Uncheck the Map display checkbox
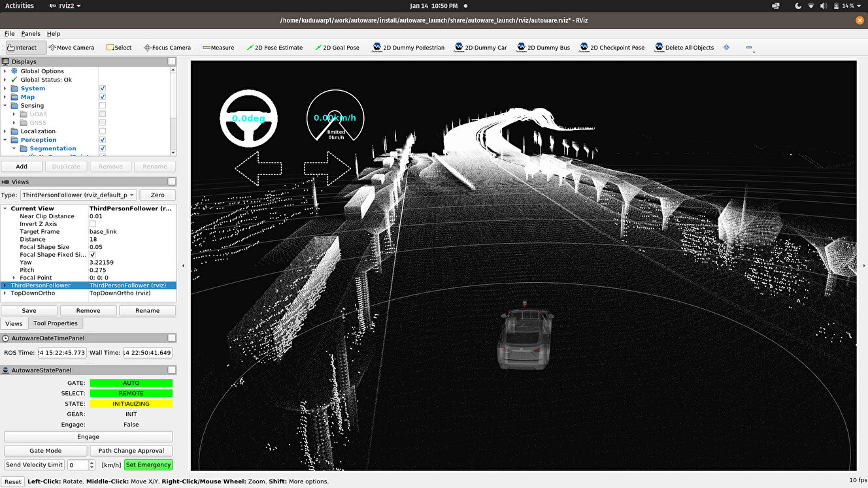 [102, 97]
